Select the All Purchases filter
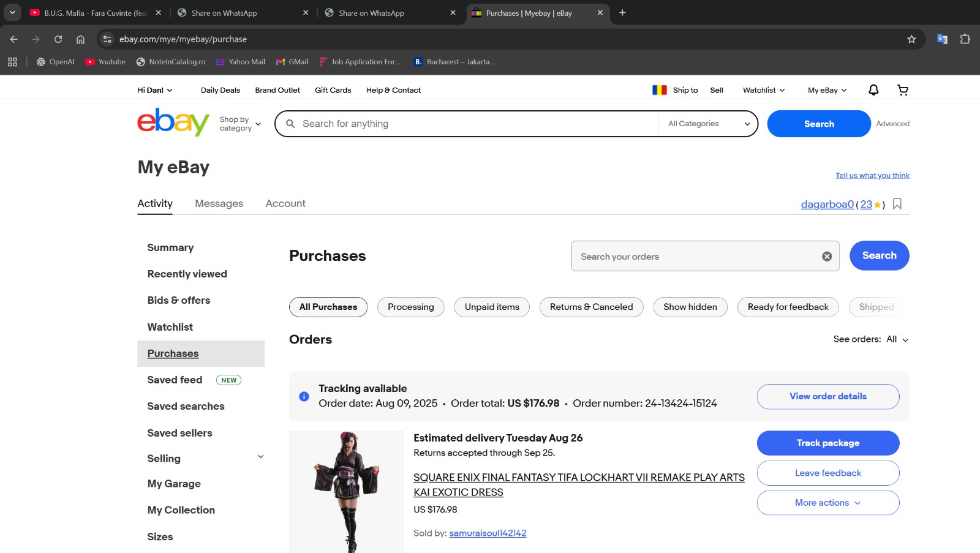The width and height of the screenshot is (980, 553). [x=328, y=307]
